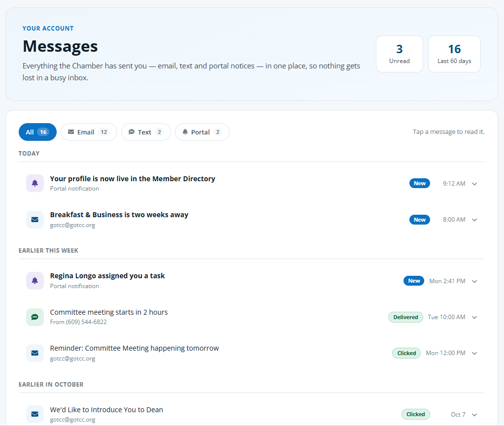504x426 pixels.
Task: Expand the Oct 7 Dean introduction email
Action: 474,415
